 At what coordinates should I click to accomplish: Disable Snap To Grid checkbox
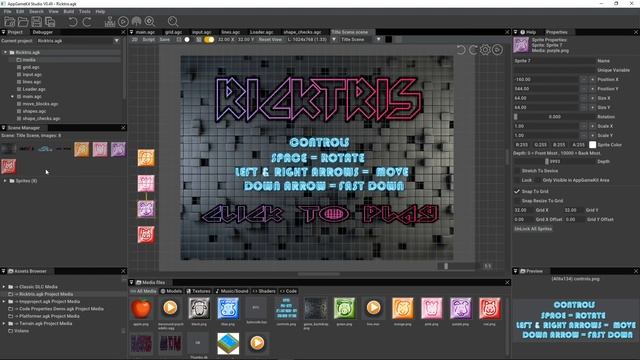click(x=517, y=191)
